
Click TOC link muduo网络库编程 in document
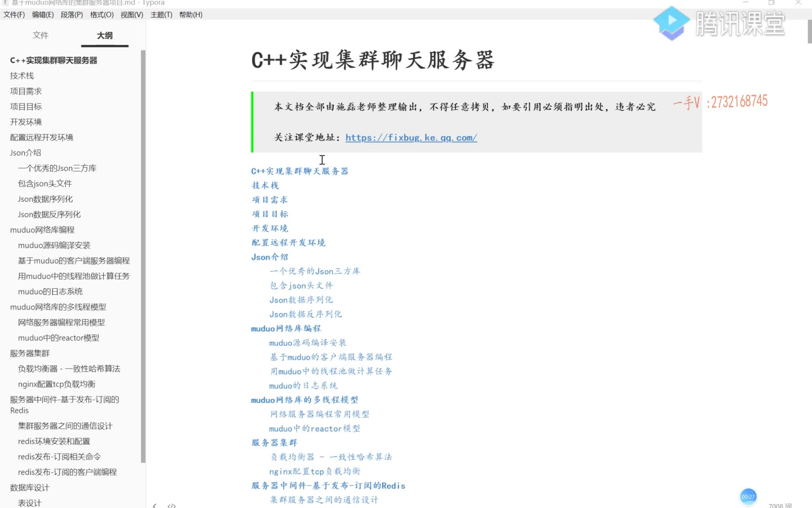[286, 329]
